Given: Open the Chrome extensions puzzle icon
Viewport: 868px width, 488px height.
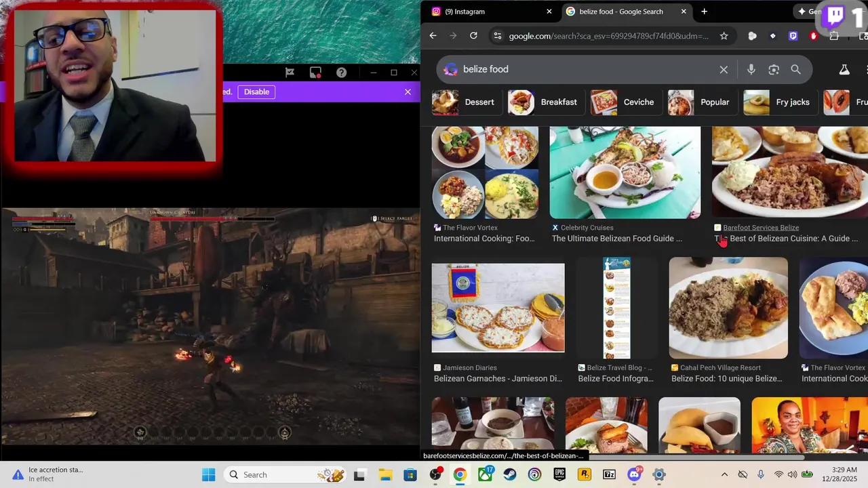Looking at the screenshot, I should click(x=834, y=36).
